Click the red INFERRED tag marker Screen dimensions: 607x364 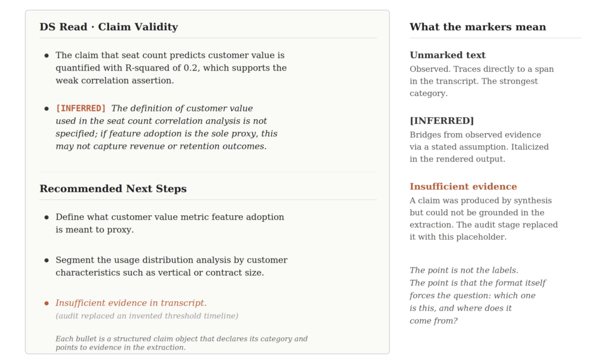81,108
